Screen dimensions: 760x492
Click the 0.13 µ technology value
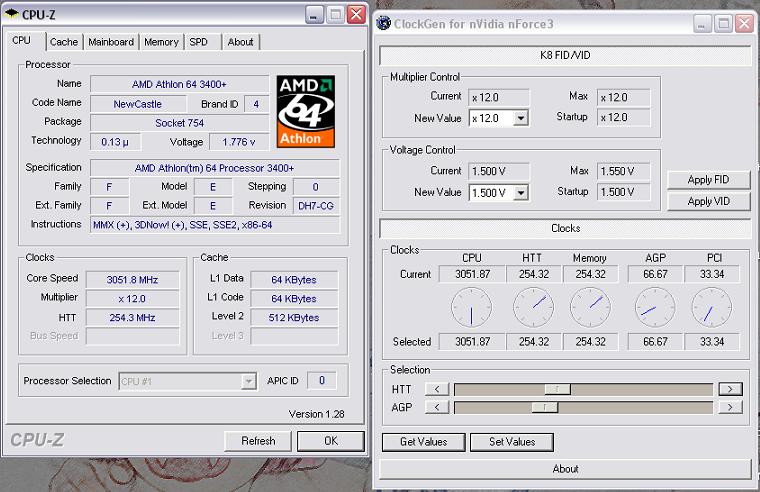[115, 142]
